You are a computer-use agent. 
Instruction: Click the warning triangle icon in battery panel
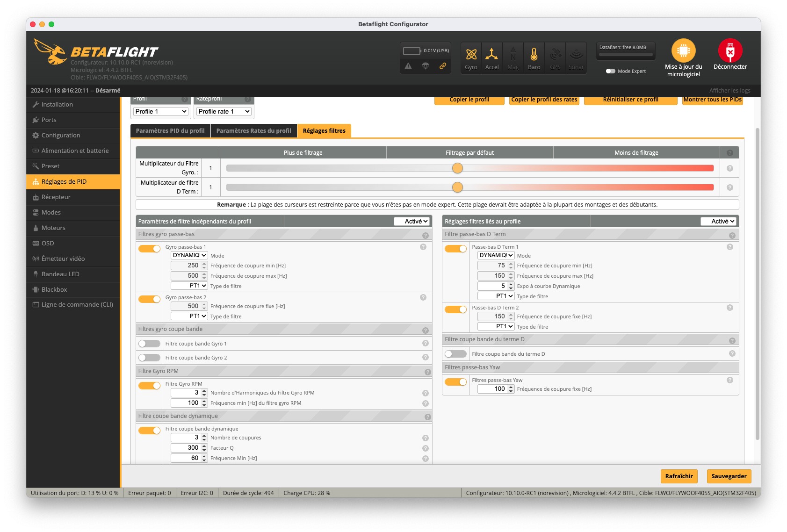pyautogui.click(x=408, y=66)
